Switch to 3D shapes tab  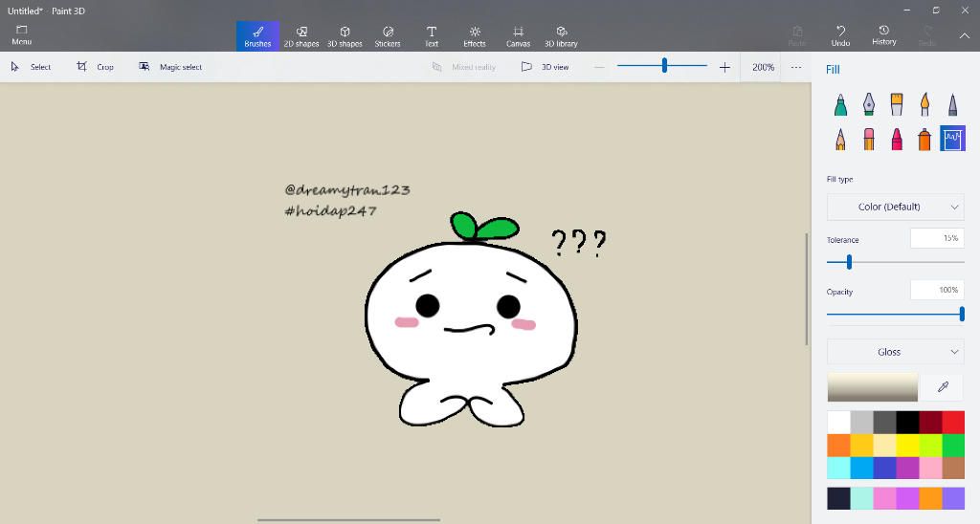pos(345,36)
